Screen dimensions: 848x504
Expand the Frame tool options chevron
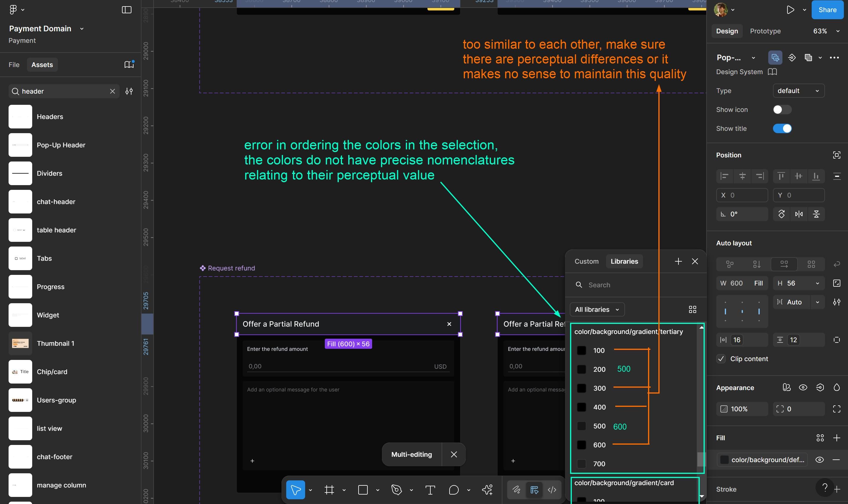(x=344, y=490)
